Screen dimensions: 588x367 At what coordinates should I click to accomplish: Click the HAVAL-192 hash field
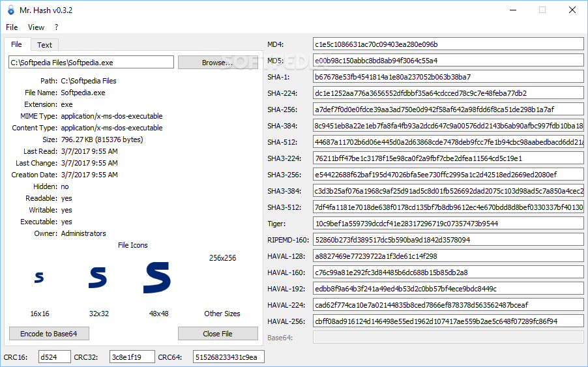click(x=448, y=289)
